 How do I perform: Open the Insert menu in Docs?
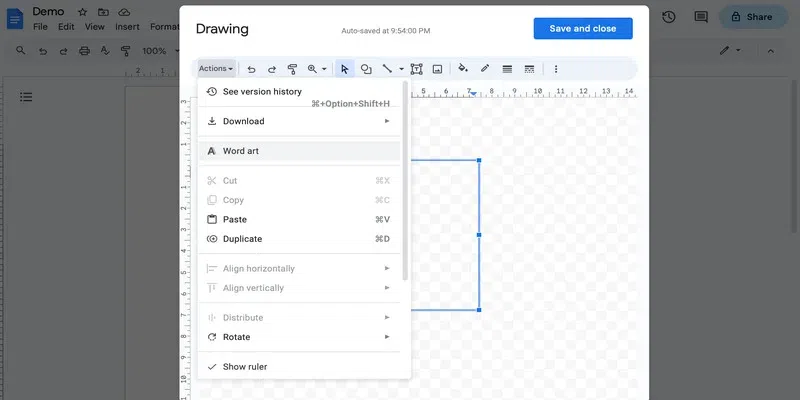point(127,27)
